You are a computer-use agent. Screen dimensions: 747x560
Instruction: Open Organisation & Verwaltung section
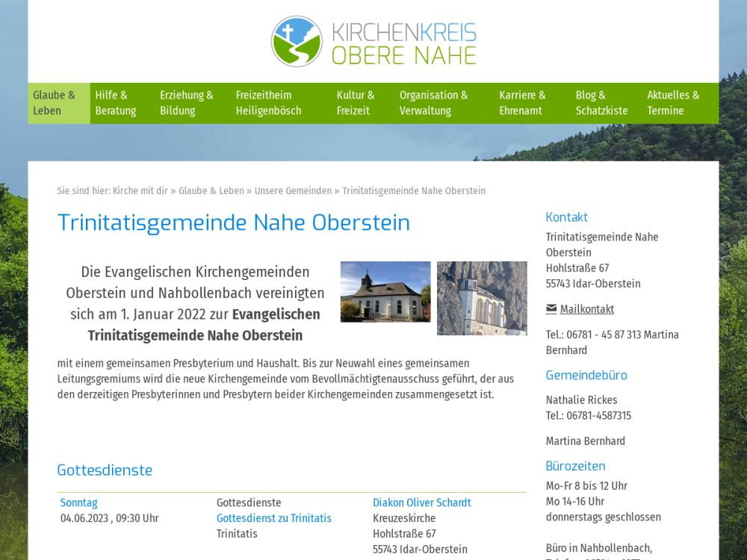pos(434,103)
